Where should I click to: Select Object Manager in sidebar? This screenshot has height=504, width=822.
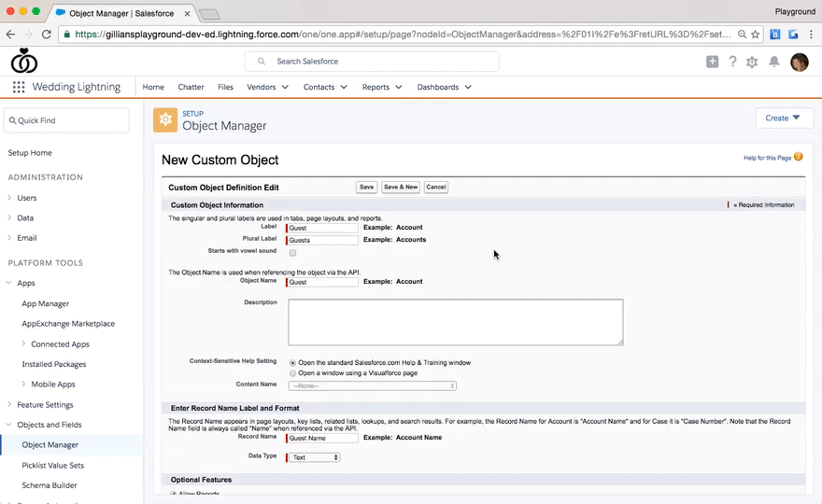pos(50,444)
